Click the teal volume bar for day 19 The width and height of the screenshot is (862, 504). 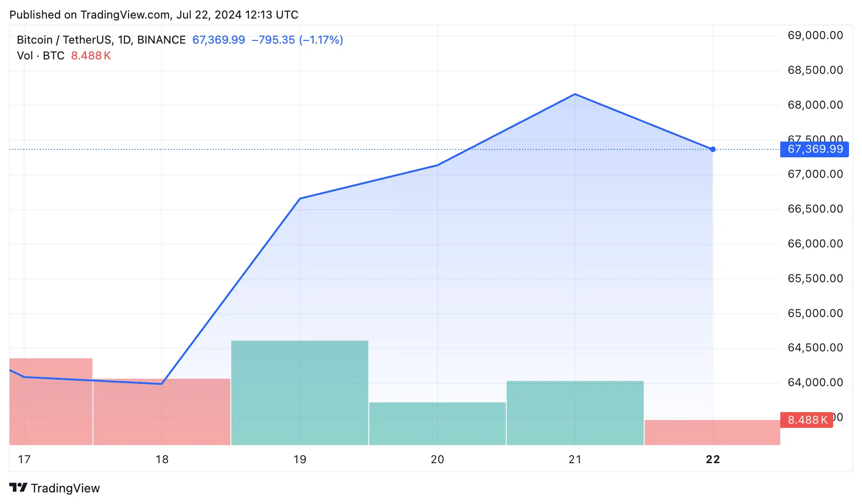tap(300, 393)
